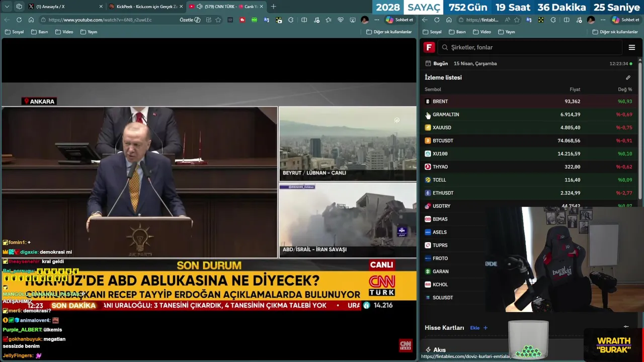Switch to the KickPeek tab
Image resolution: width=644 pixels, height=362 pixels.
146,7
